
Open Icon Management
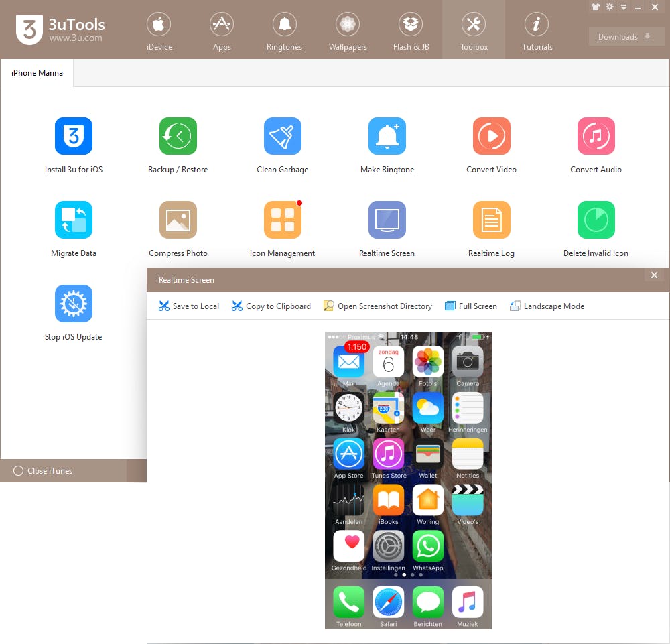282,228
